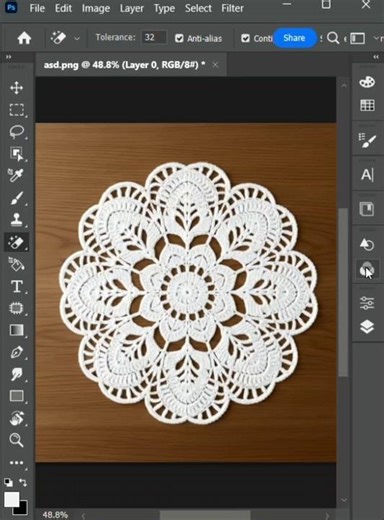Open the Swatches panel grid icon
The width and height of the screenshot is (384, 520).
click(367, 105)
